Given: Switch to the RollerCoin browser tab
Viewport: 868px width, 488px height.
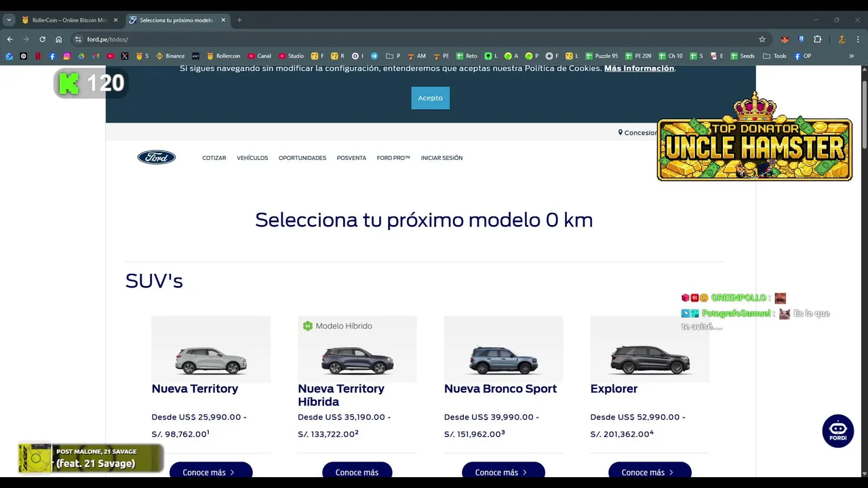Looking at the screenshot, I should (69, 20).
